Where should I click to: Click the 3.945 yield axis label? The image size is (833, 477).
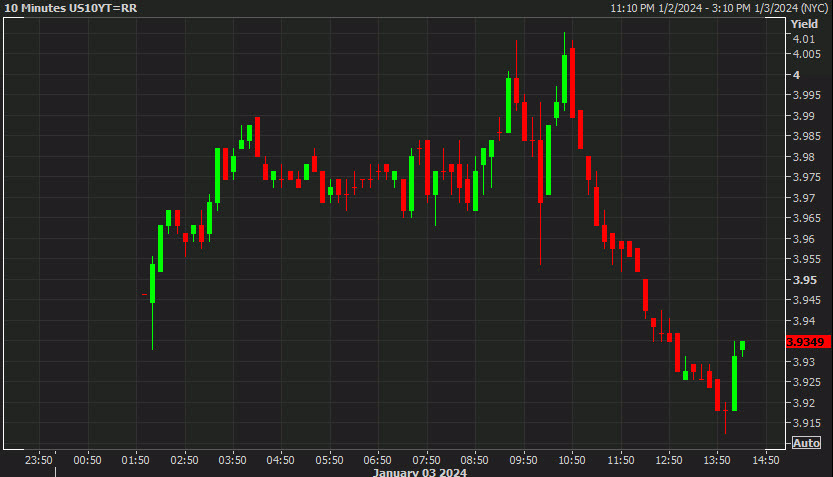tap(806, 300)
